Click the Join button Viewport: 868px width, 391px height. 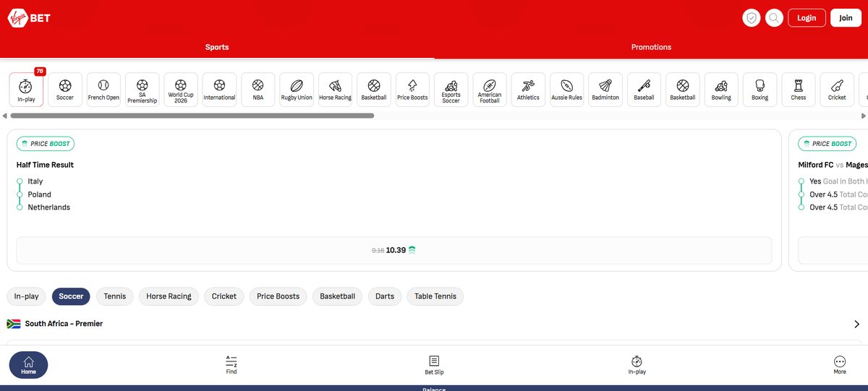tap(846, 18)
